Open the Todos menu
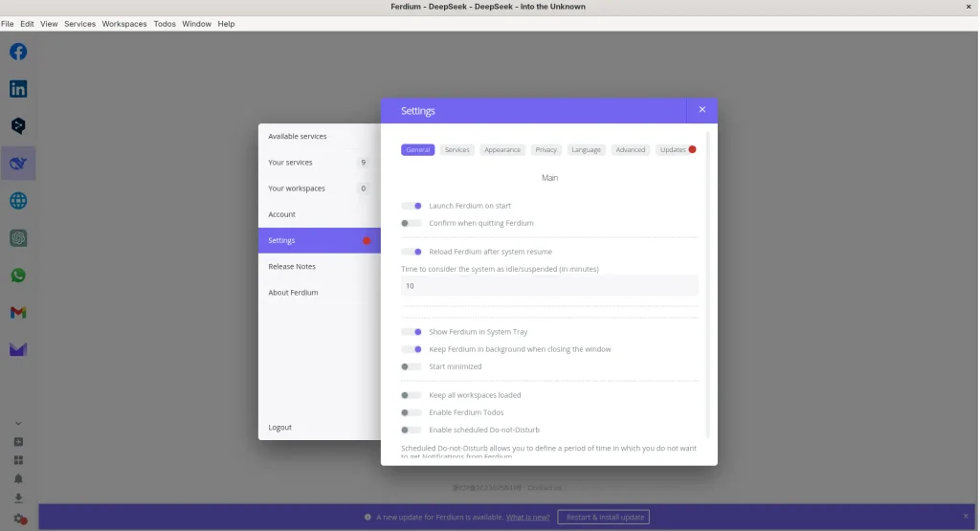This screenshot has height=531, width=980. (165, 24)
